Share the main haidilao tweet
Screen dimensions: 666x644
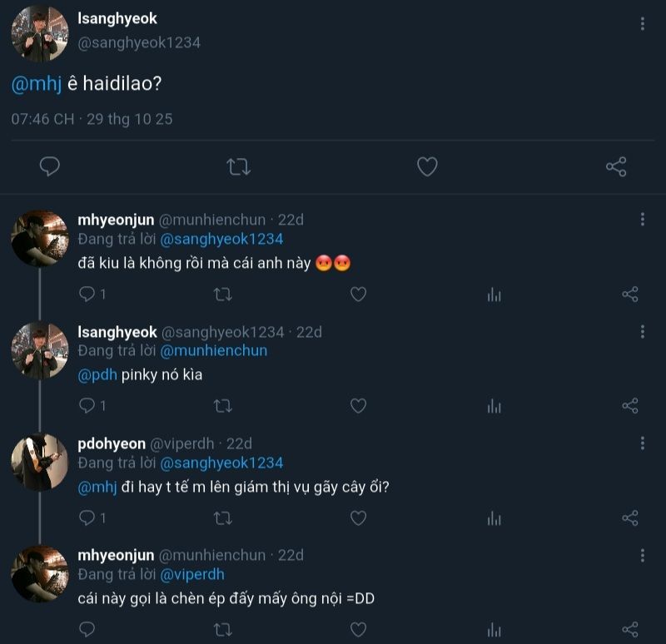click(x=616, y=166)
